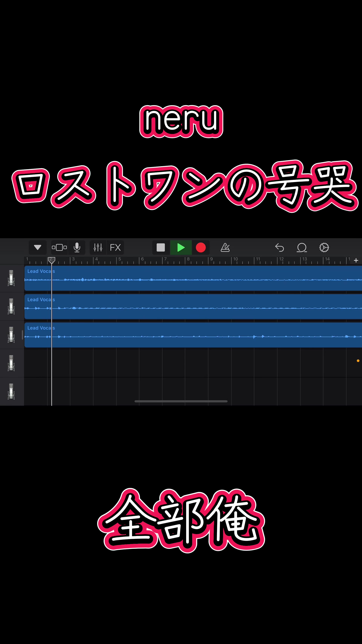The image size is (362, 644).
Task: Open the browser/tracks view button
Action: click(59, 247)
